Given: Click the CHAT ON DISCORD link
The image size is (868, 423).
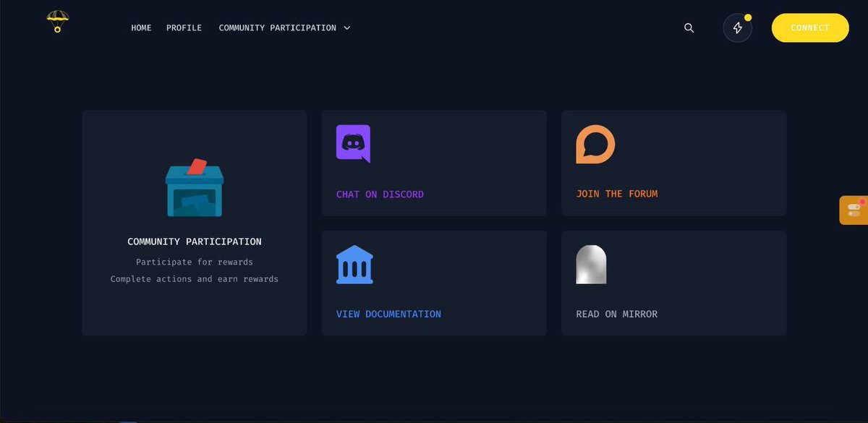Looking at the screenshot, I should click(380, 194).
